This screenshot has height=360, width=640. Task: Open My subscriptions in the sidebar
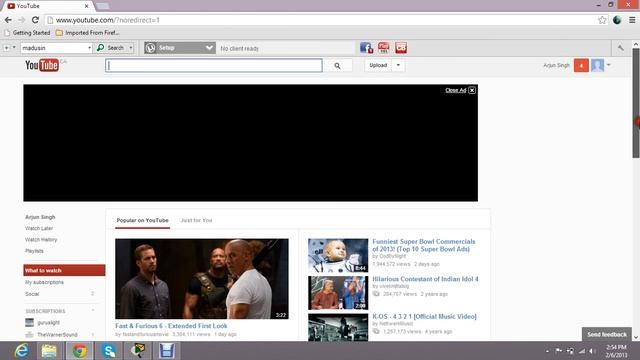44,282
